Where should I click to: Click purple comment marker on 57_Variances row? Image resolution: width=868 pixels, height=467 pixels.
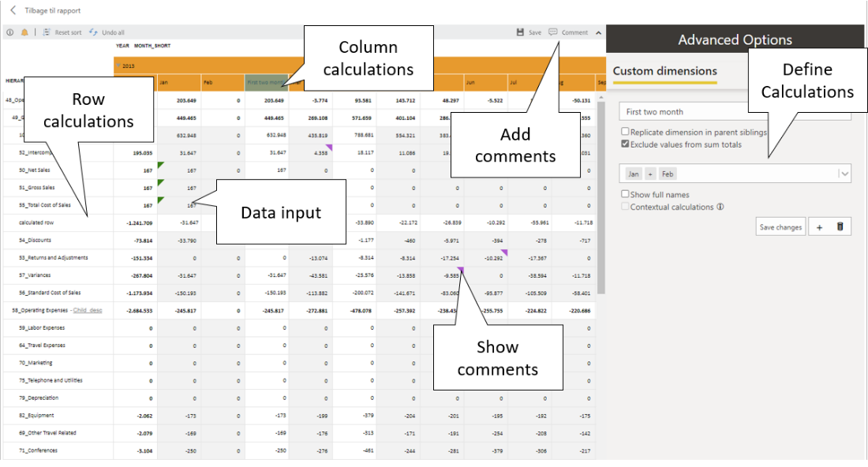click(x=461, y=270)
